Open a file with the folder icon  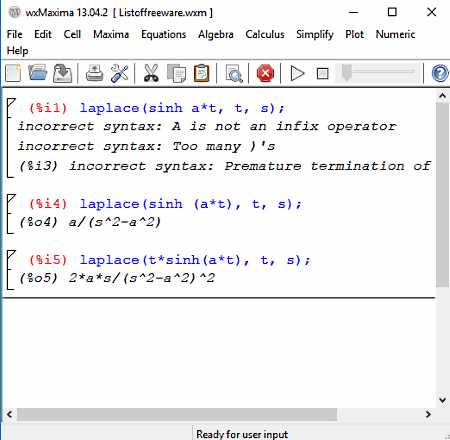[38, 73]
